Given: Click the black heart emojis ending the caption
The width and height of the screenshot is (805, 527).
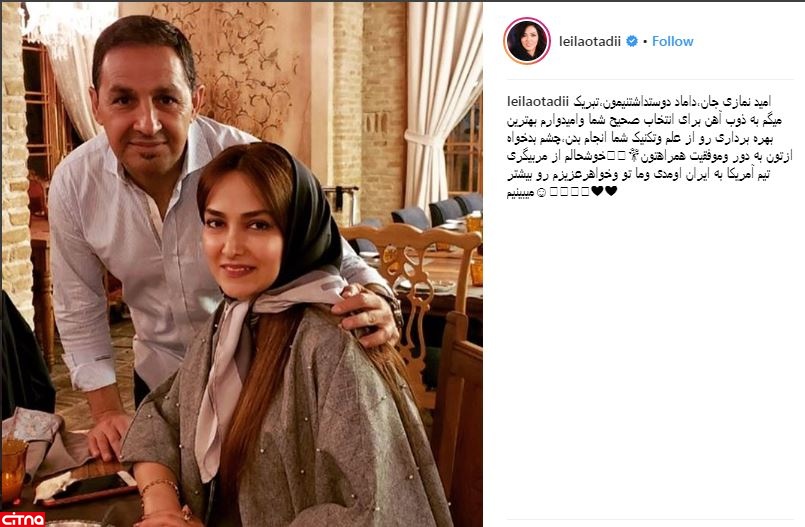Looking at the screenshot, I should 604,191.
